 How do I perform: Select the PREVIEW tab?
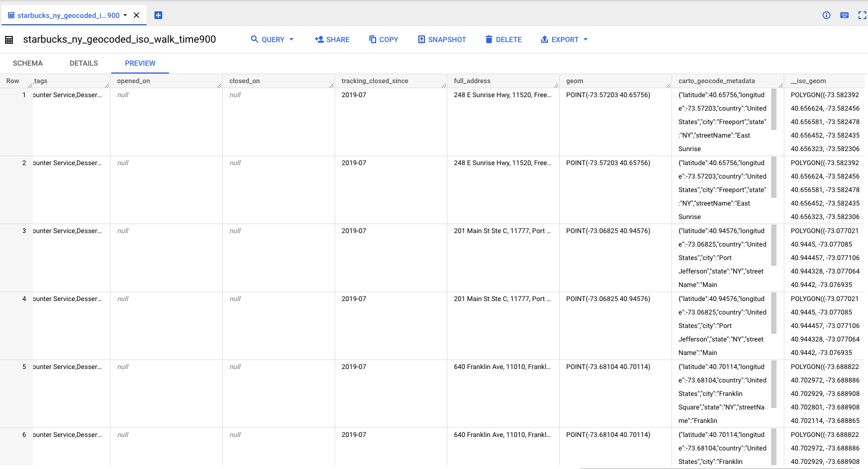point(140,63)
